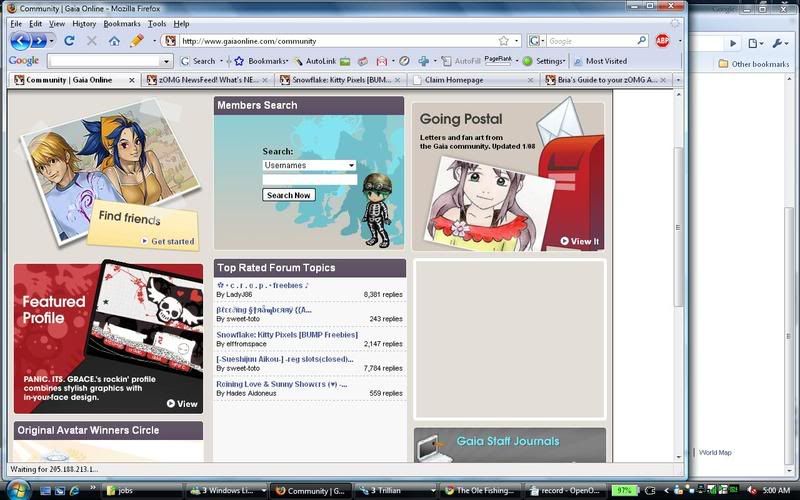The width and height of the screenshot is (800, 500).
Task: Click the Members Search text field
Action: (x=309, y=179)
